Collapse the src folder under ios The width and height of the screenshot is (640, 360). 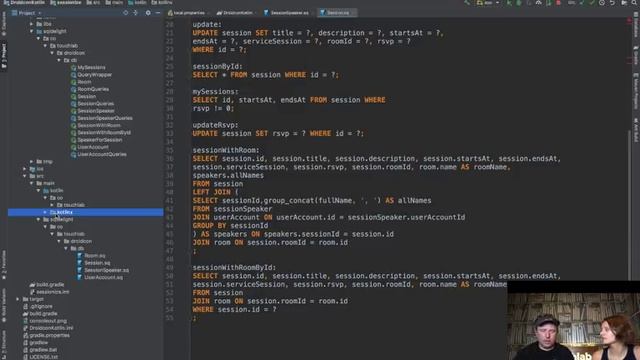pos(24,176)
